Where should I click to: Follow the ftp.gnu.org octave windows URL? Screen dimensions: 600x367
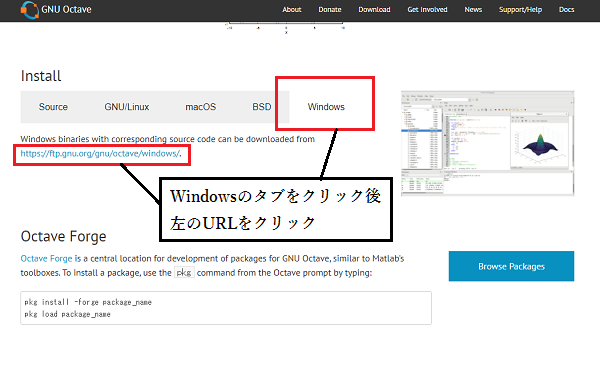tap(100, 153)
